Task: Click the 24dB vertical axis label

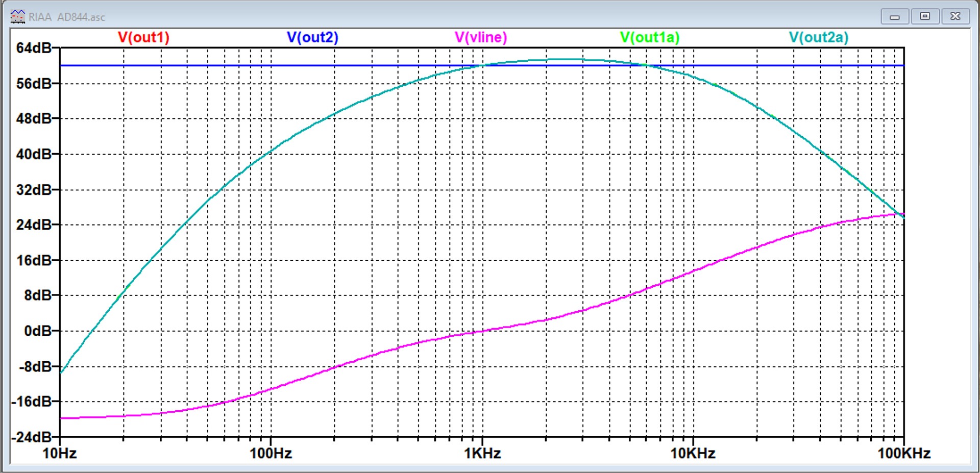Action: pos(34,225)
